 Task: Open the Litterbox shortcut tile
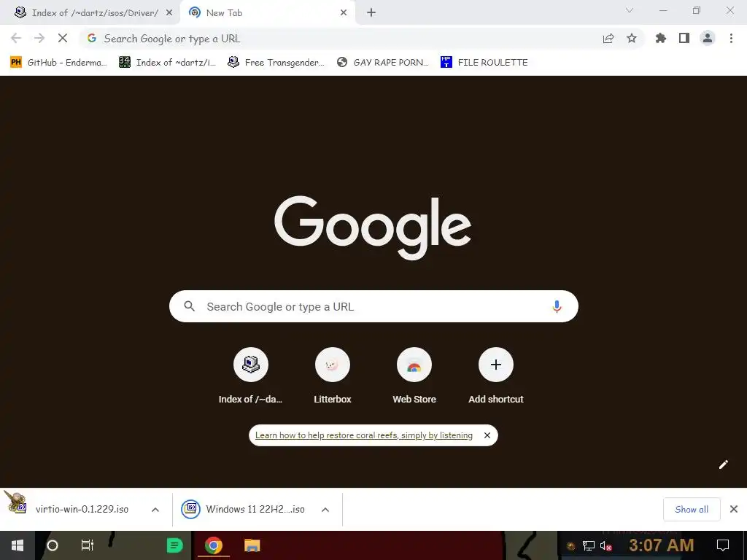click(333, 376)
